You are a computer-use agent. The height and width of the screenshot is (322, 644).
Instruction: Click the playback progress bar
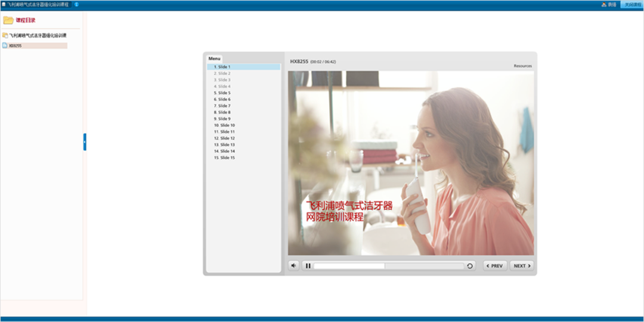pos(389,266)
